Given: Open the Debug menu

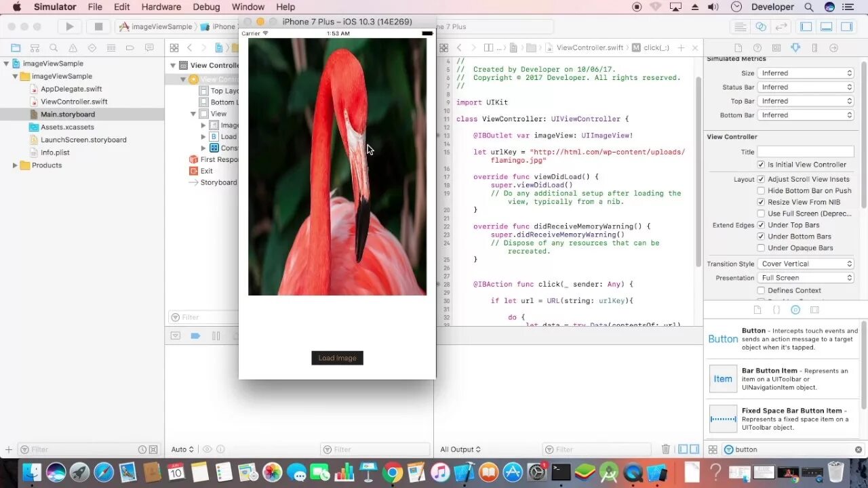Looking at the screenshot, I should (x=206, y=7).
